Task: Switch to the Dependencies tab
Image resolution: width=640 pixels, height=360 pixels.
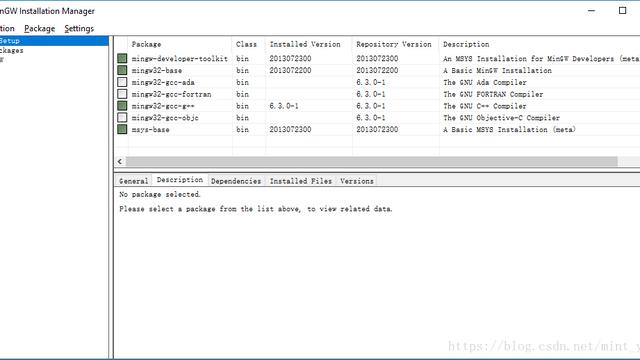Action: click(x=236, y=181)
